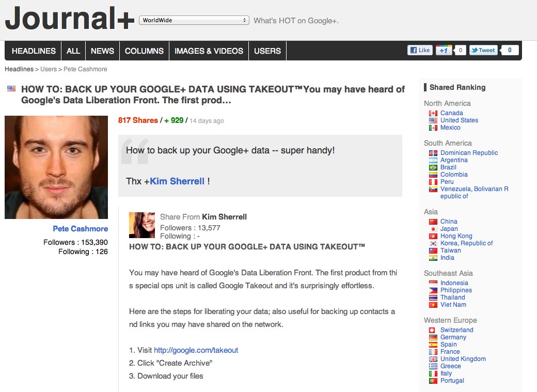The image size is (537, 392).
Task: Switch to IMAGES & VIDEOS tab
Action: click(209, 51)
